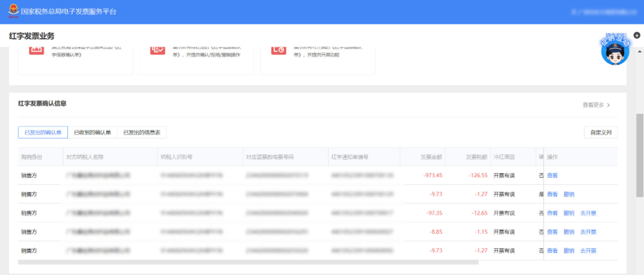Click 撤销 in the -97.35 row
This screenshot has height=275, width=644.
(x=569, y=213)
